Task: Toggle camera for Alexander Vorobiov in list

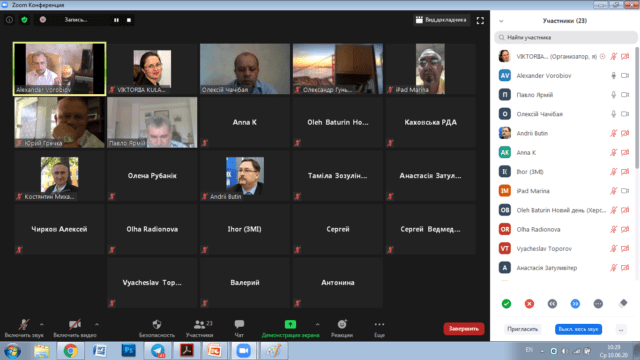Action: (x=625, y=76)
